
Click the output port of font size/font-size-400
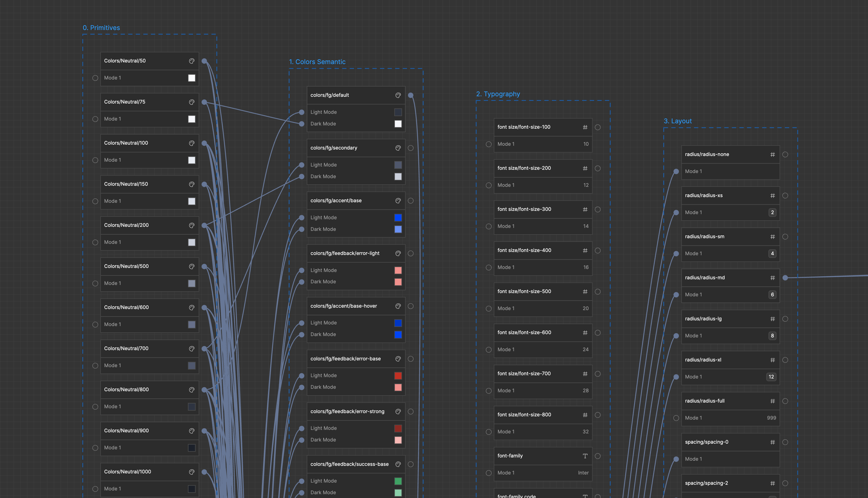(598, 250)
